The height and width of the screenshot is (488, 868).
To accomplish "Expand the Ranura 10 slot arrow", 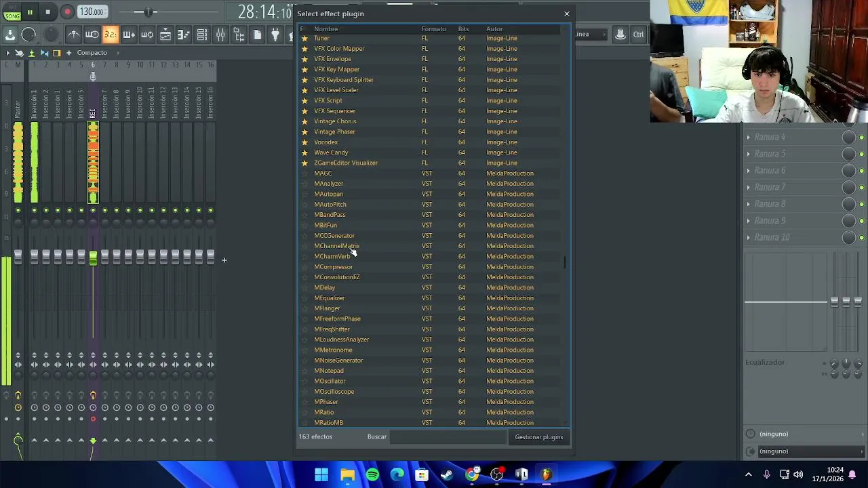I will (749, 237).
